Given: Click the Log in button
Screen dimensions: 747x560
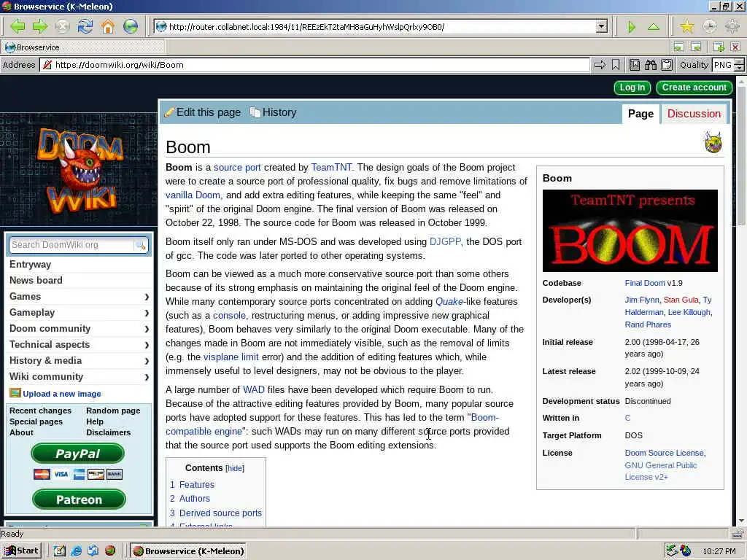Looking at the screenshot, I should coord(632,87).
